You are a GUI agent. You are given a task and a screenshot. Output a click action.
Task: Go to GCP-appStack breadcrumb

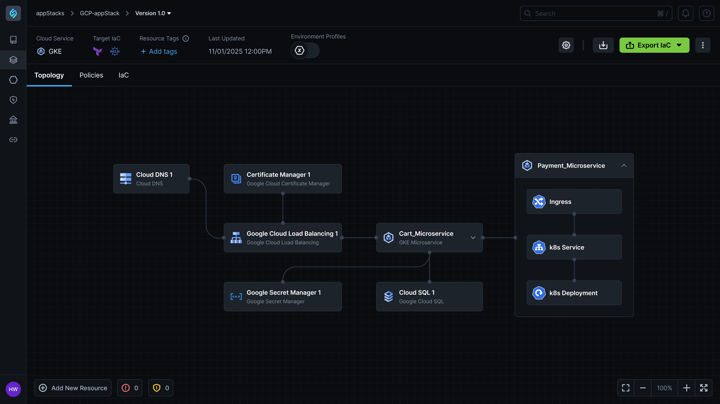pyautogui.click(x=100, y=13)
